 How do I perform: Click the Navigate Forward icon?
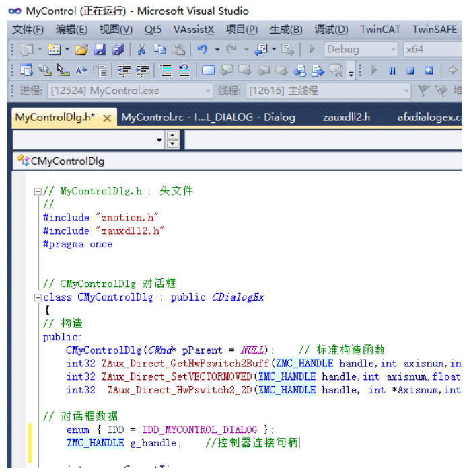287,50
